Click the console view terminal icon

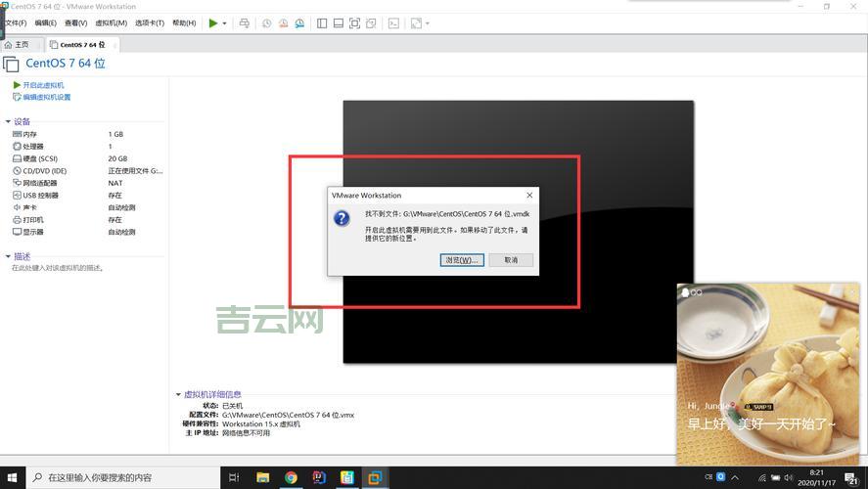393,23
